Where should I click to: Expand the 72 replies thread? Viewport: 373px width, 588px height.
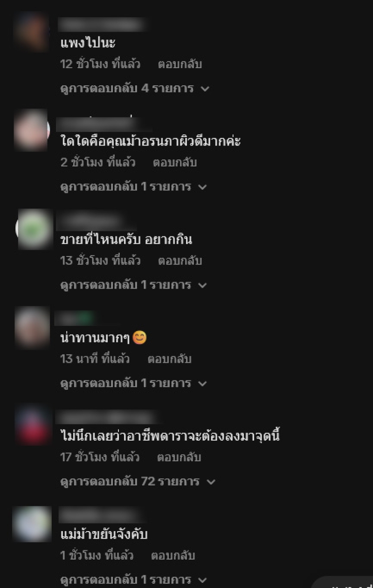point(138,482)
